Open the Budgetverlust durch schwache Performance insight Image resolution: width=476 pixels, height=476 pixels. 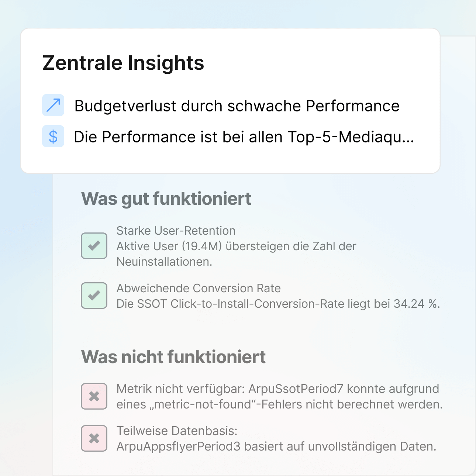click(x=237, y=106)
